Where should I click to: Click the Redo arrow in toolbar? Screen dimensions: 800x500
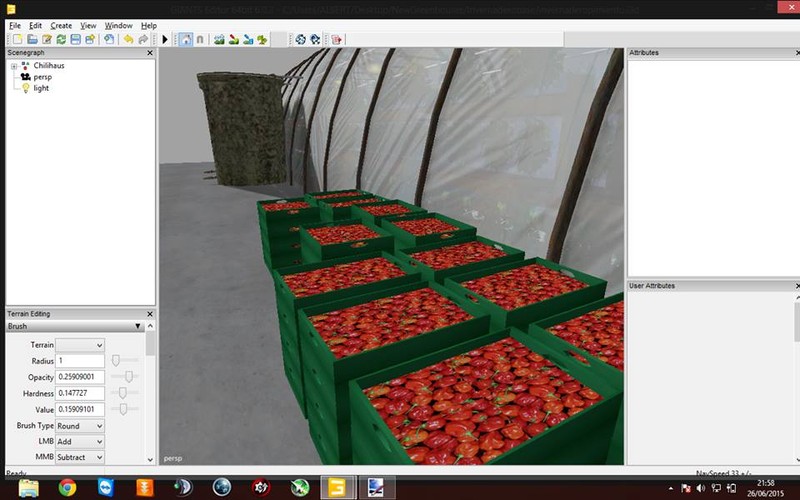point(142,39)
